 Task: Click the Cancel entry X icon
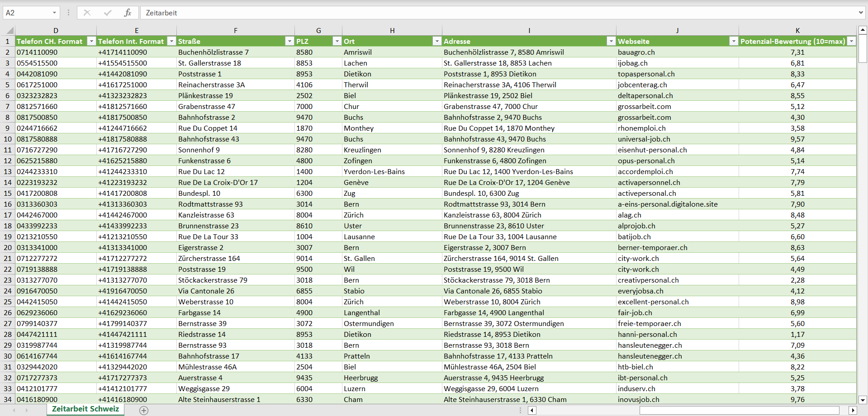click(87, 13)
